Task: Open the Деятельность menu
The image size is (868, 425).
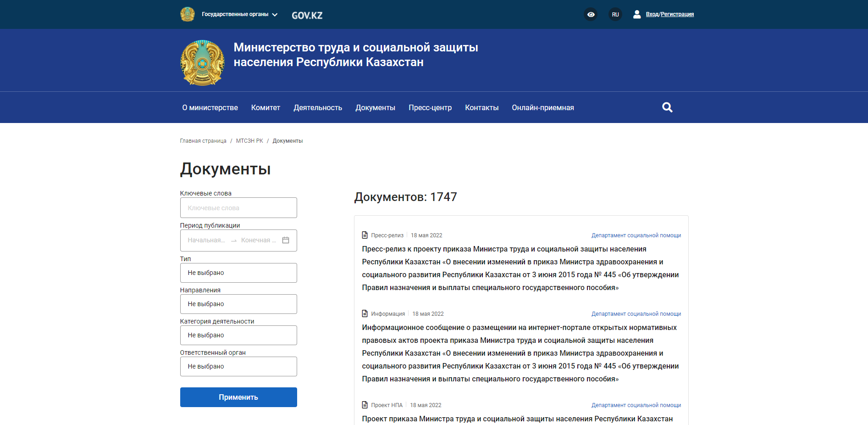Action: coord(318,107)
